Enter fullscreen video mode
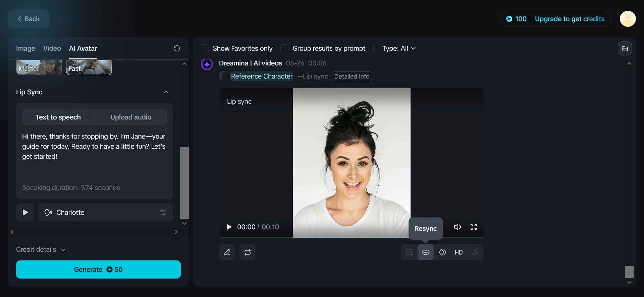 tap(474, 227)
